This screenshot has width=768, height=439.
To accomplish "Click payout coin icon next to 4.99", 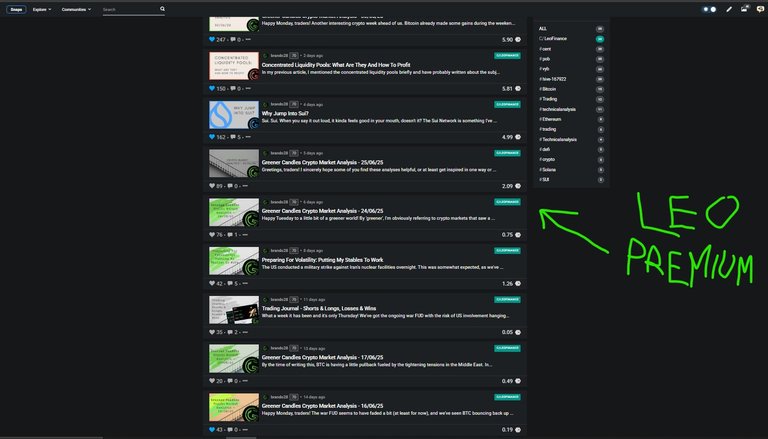I will [518, 137].
